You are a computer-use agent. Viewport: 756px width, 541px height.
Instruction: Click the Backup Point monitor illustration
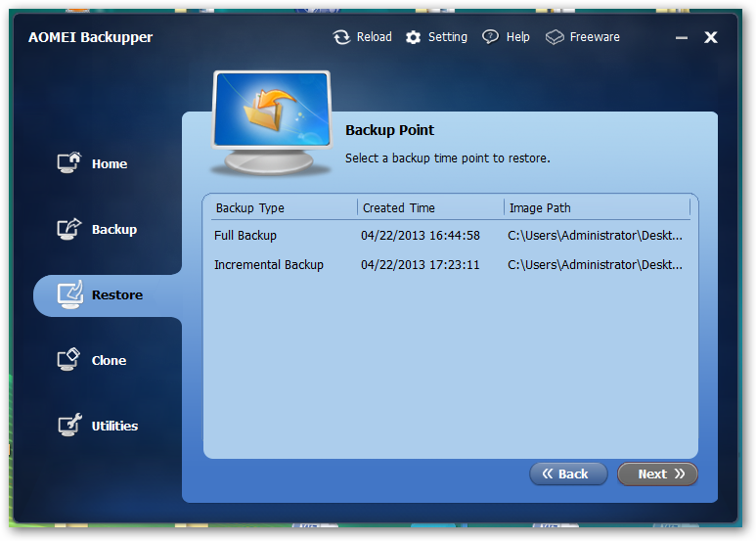pyautogui.click(x=272, y=123)
